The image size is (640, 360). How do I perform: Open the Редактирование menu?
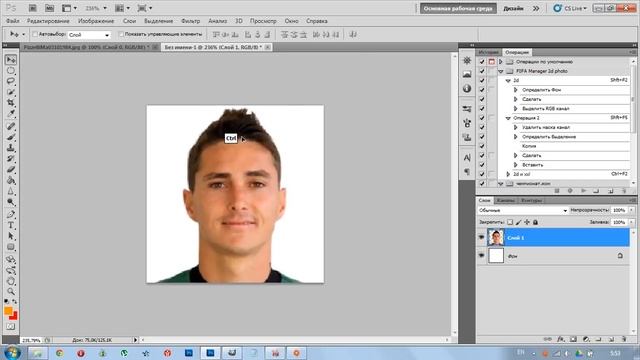[48, 21]
